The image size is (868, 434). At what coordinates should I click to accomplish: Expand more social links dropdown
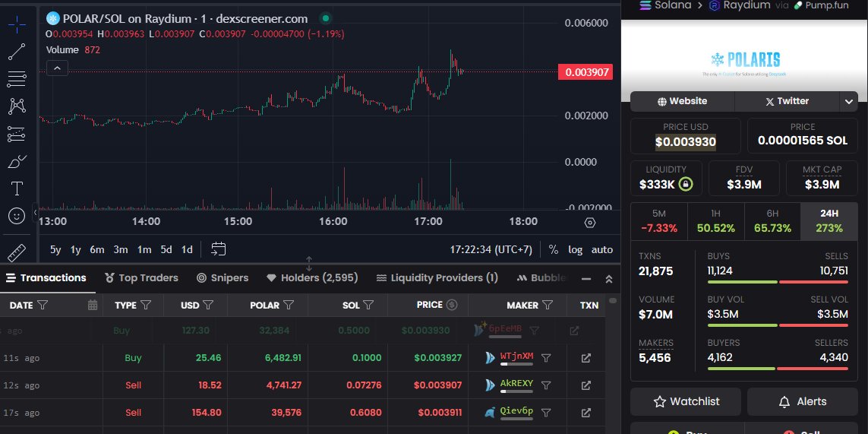pyautogui.click(x=848, y=101)
